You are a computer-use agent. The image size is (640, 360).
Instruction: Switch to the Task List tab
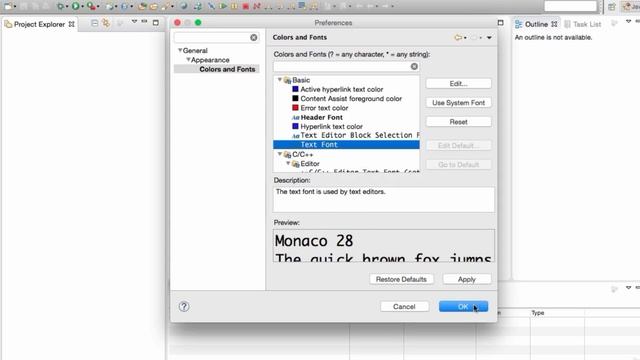tap(582, 24)
